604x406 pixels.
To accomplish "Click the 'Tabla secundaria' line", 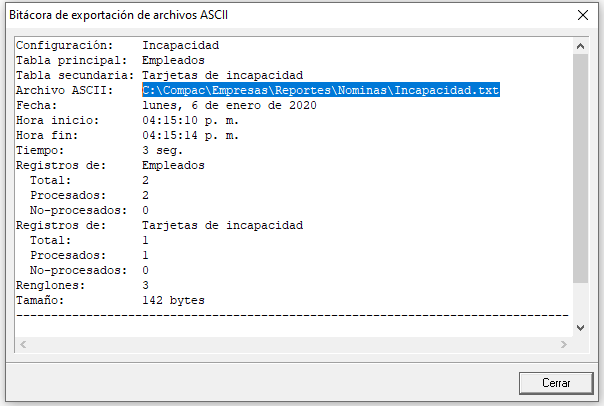I will point(159,75).
